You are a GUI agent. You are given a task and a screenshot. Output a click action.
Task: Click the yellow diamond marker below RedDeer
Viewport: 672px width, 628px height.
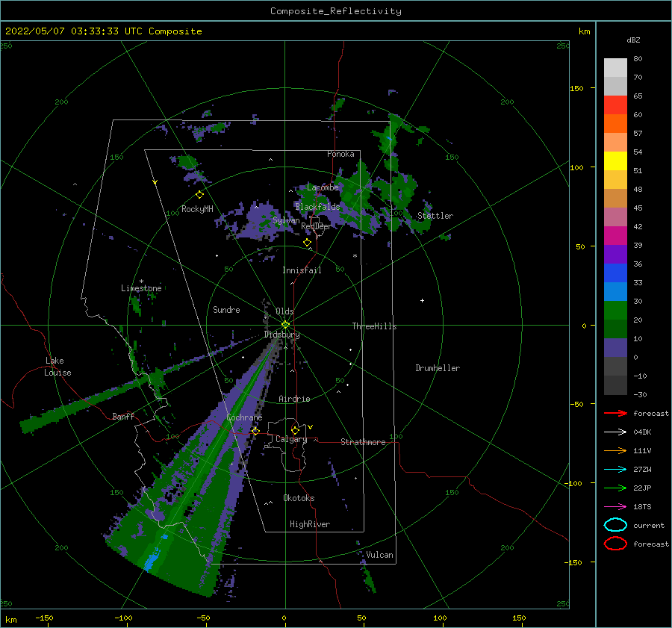(308, 243)
